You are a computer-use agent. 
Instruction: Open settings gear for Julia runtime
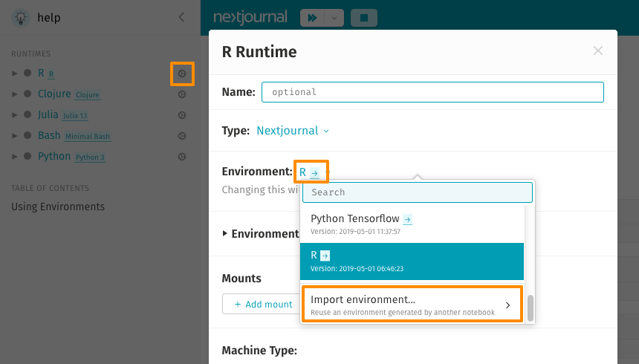182,115
